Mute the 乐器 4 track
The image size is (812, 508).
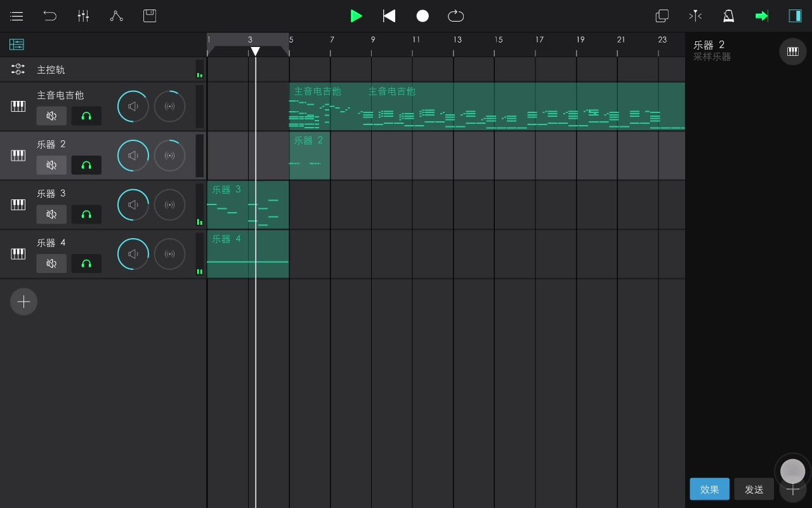coord(51,264)
